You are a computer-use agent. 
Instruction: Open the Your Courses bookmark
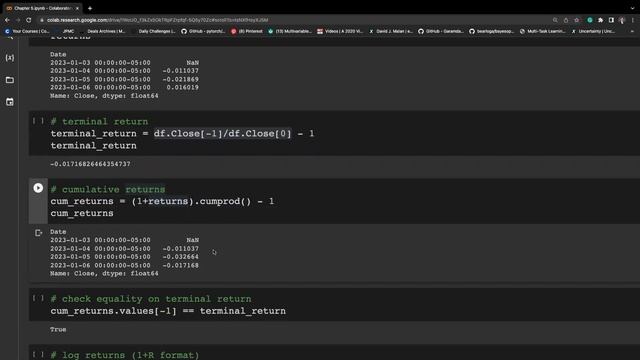coord(27,31)
